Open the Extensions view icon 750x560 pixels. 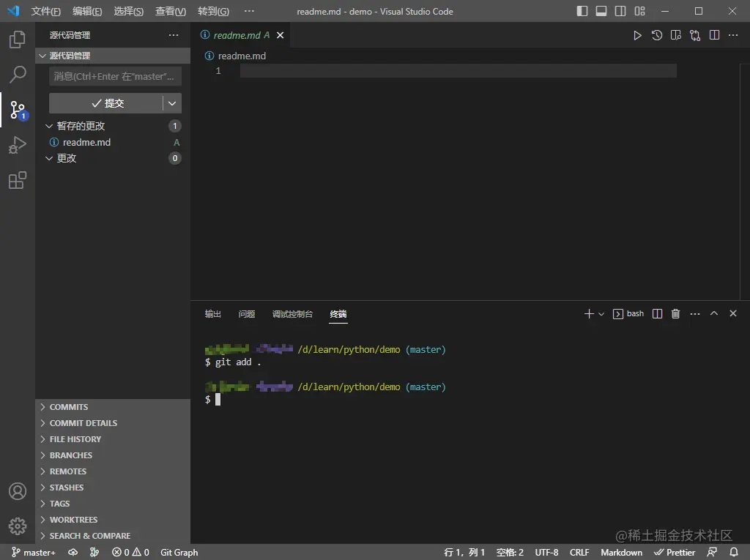point(18,181)
